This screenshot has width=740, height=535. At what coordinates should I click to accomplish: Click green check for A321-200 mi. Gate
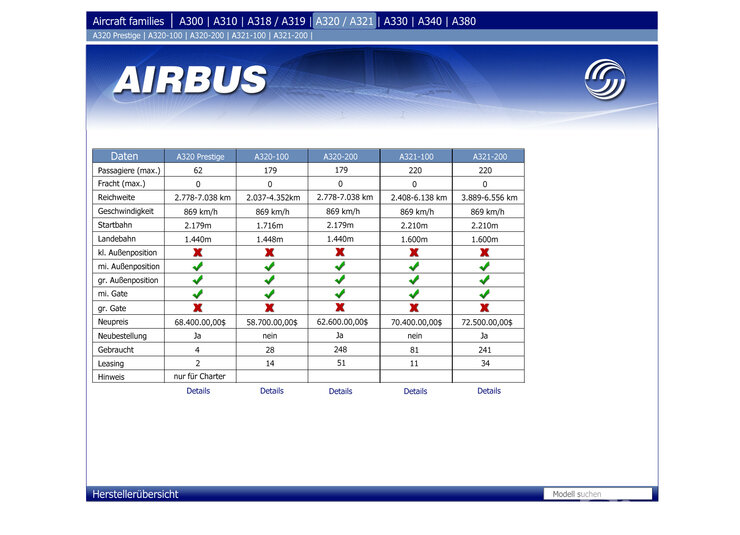coord(484,294)
